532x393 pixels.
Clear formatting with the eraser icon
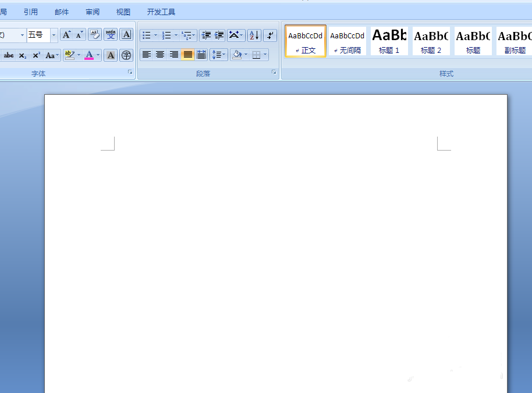pos(94,35)
